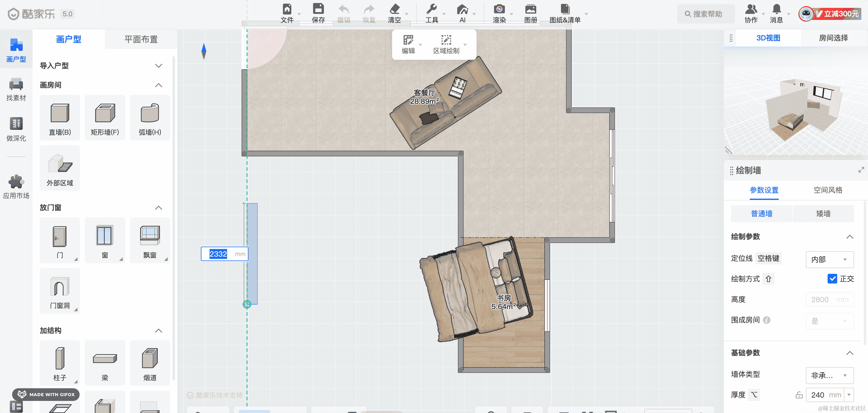Switch to the 参数设置 tab
868x413 pixels.
[764, 190]
